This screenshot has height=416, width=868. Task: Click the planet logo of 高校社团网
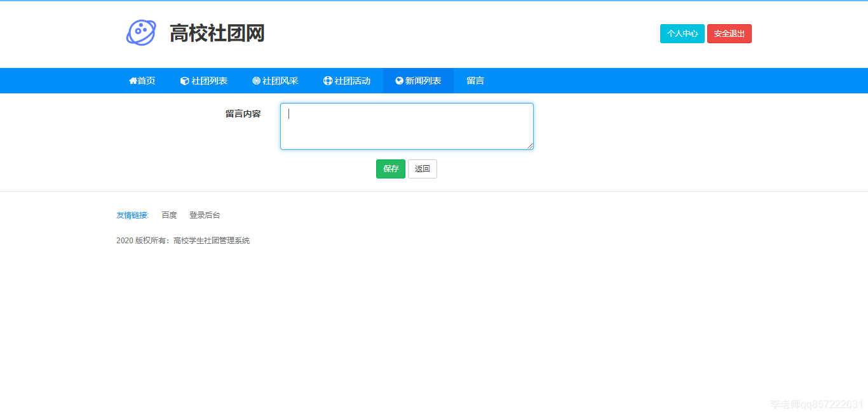(141, 32)
